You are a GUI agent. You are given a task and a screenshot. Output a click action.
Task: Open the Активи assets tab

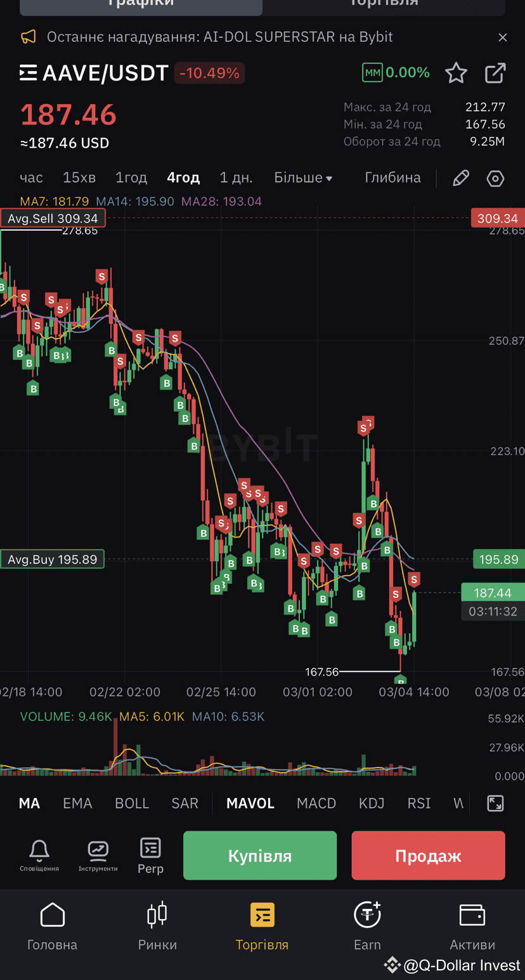pos(472,927)
